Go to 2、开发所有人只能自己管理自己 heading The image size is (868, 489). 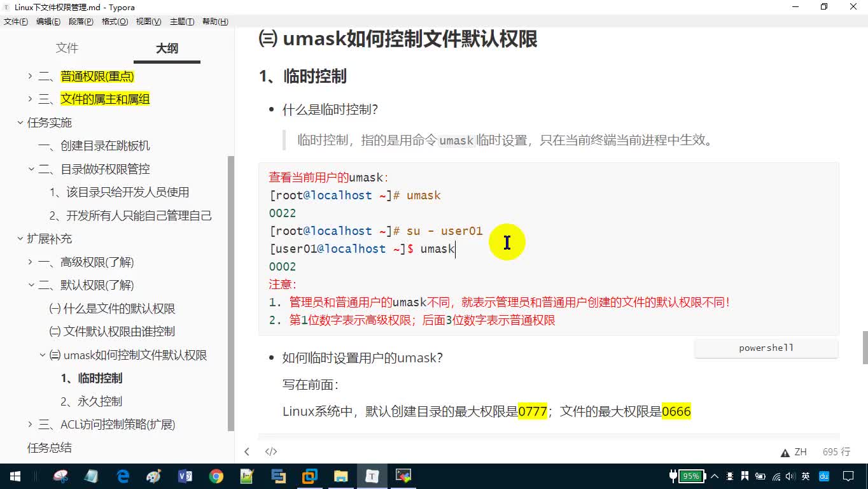tap(130, 216)
